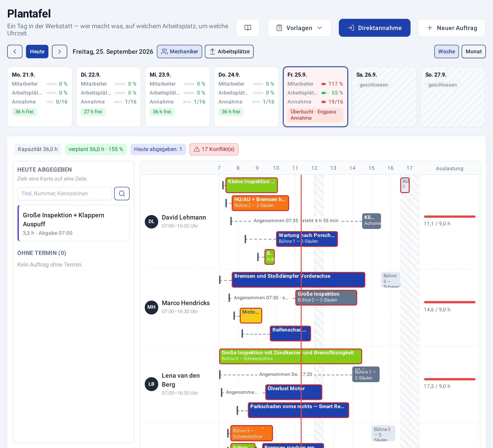The width and height of the screenshot is (493, 448).
Task: Click the Heute abgegeben: 1 badge
Action: click(158, 149)
